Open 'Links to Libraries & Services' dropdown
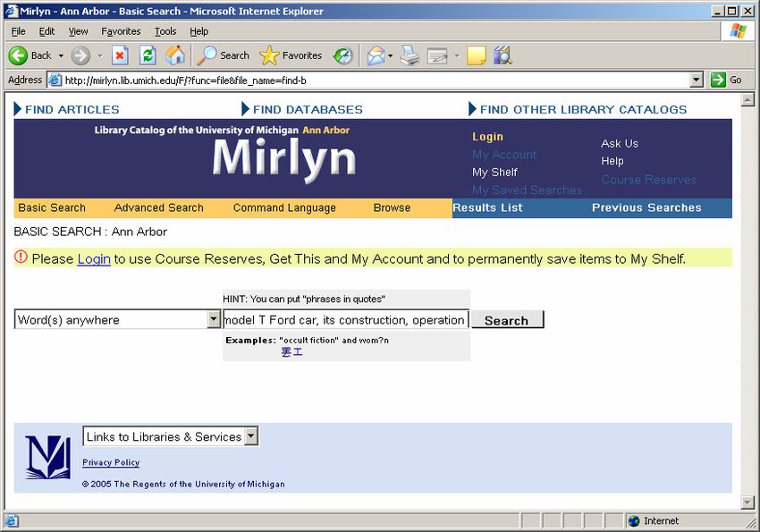760x532 pixels. pos(250,436)
